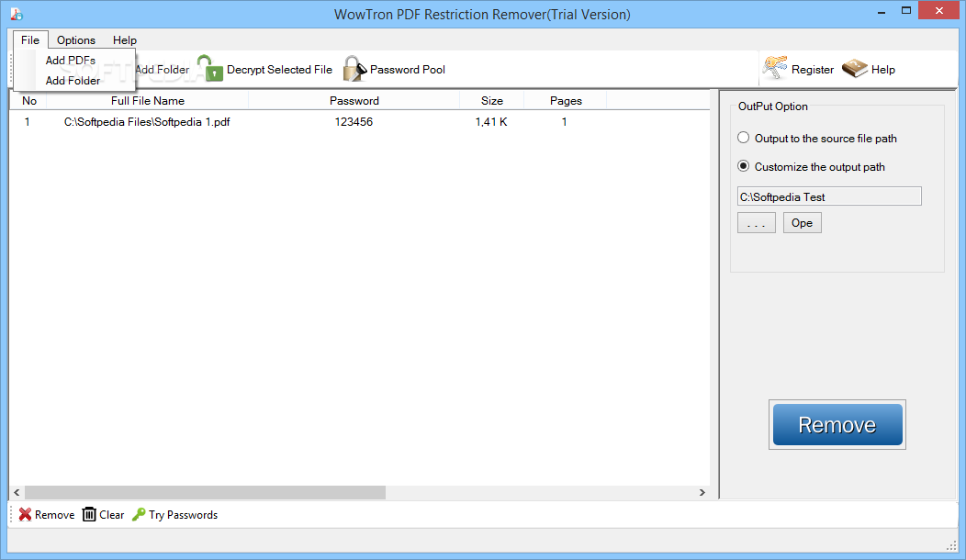Maximize the WowTron window
966x560 pixels.
[906, 10]
